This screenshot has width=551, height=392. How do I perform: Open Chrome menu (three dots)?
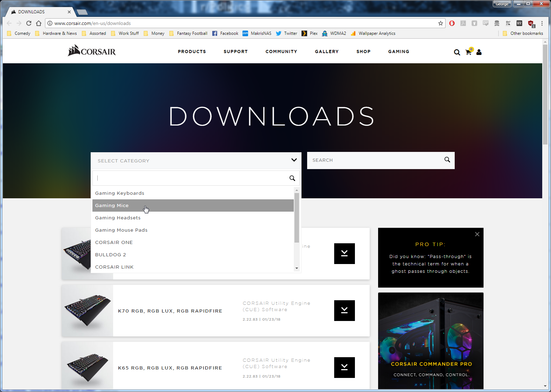click(542, 23)
